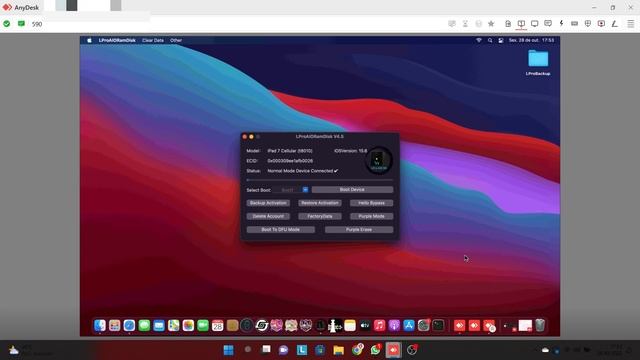Screen dimensions: 640x360
Task: Open FaceTime in the Dock
Action: (x=203, y=325)
